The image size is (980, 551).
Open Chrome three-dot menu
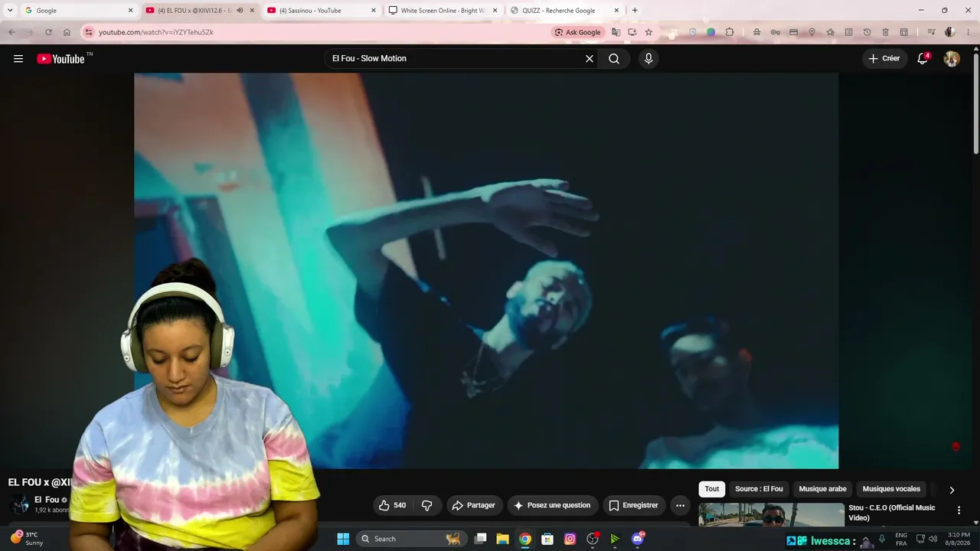(x=968, y=32)
